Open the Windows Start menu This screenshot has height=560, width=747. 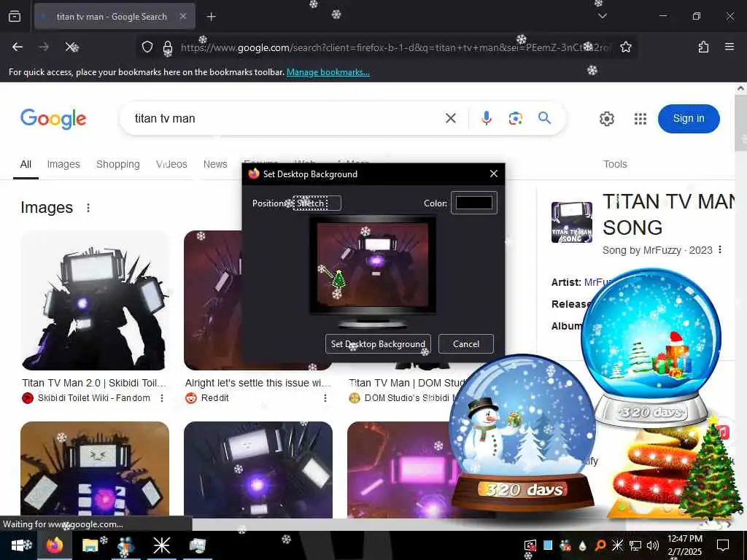tap(18, 545)
